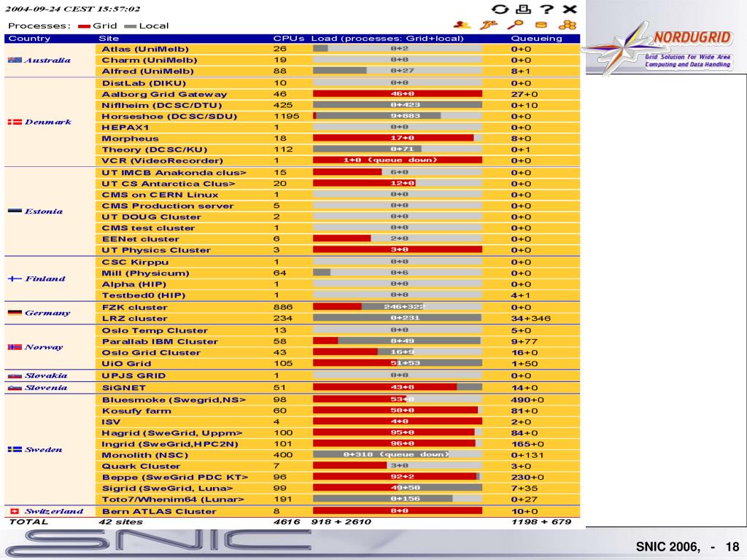This screenshot has height=560, width=747.
Task: Open the SiGNET site link
Action: [124, 388]
